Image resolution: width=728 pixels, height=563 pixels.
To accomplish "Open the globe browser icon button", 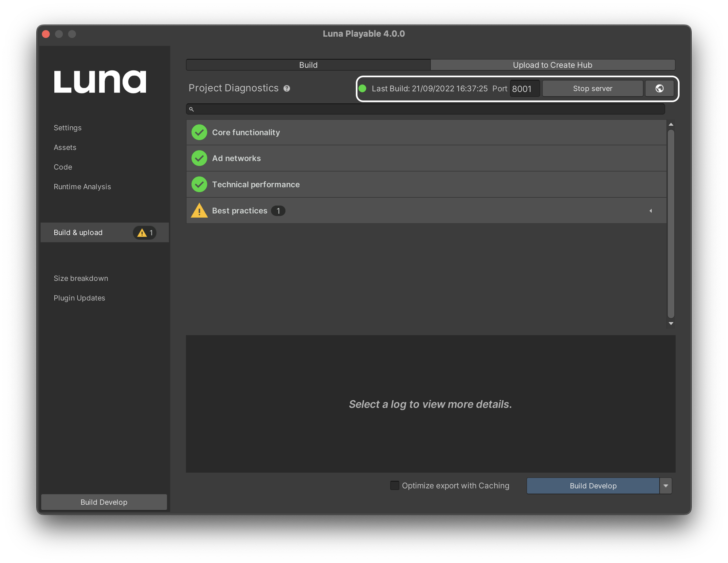I will pyautogui.click(x=659, y=88).
